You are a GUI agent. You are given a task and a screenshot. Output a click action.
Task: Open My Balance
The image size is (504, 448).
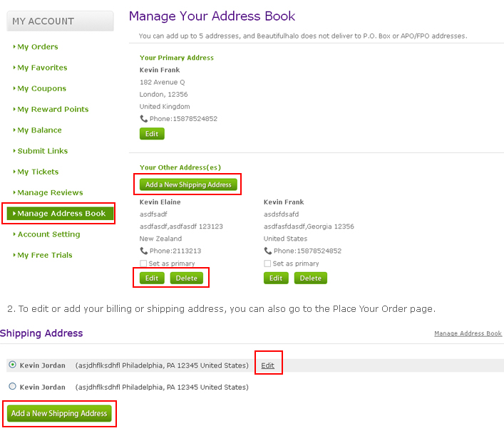click(x=39, y=130)
